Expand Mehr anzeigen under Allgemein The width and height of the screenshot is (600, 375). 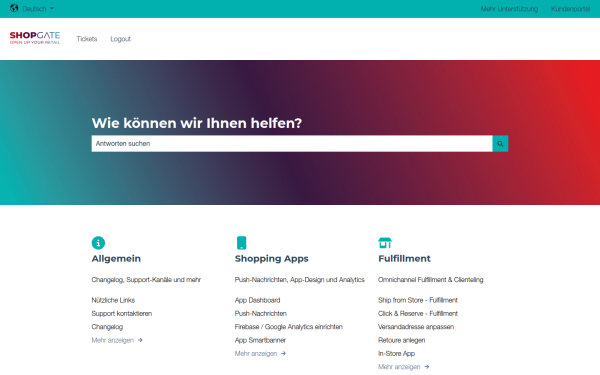click(117, 340)
